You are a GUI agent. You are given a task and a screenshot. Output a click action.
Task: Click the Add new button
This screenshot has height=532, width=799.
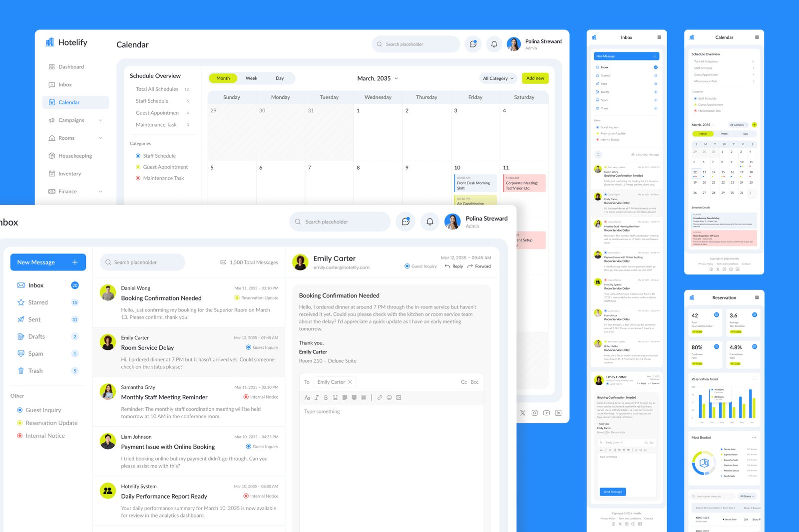point(534,78)
